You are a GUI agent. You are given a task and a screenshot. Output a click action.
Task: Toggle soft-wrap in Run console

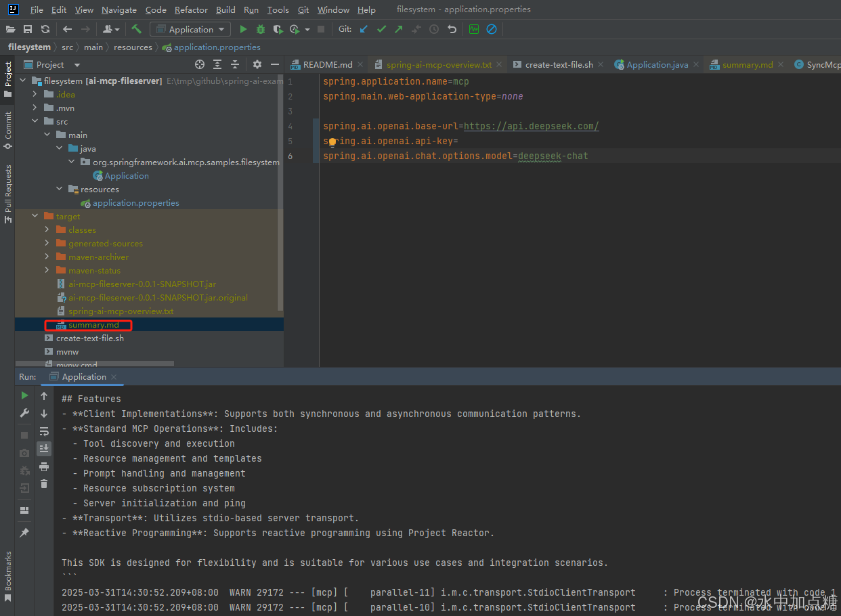pyautogui.click(x=44, y=431)
